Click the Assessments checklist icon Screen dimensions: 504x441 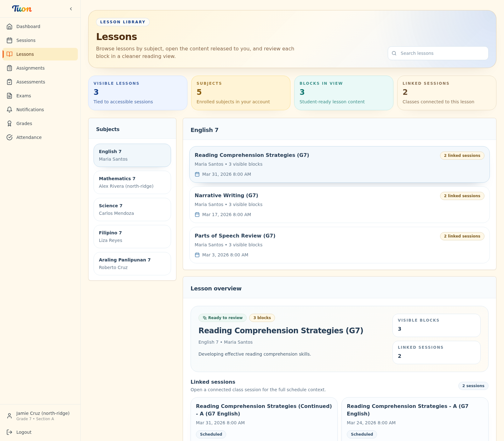(x=9, y=82)
